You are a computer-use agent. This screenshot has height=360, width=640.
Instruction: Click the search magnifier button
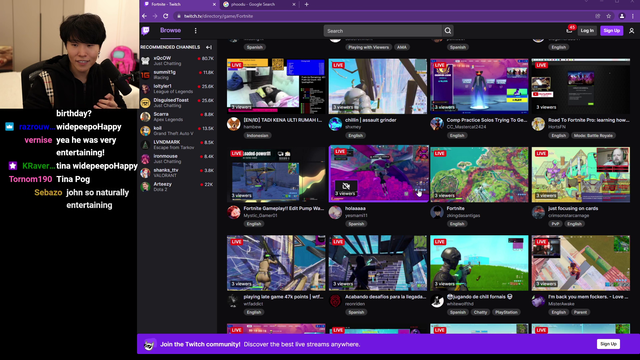click(x=448, y=31)
